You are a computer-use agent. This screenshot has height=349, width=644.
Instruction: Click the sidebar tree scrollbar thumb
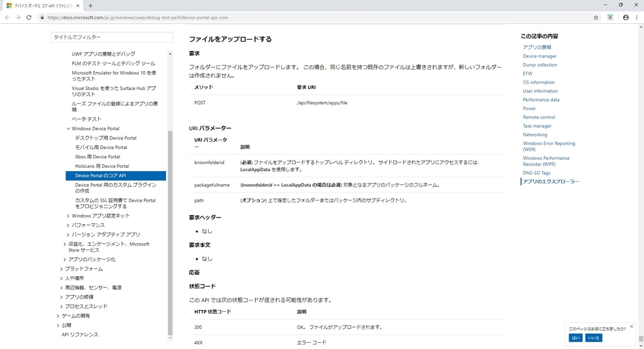coord(170,233)
